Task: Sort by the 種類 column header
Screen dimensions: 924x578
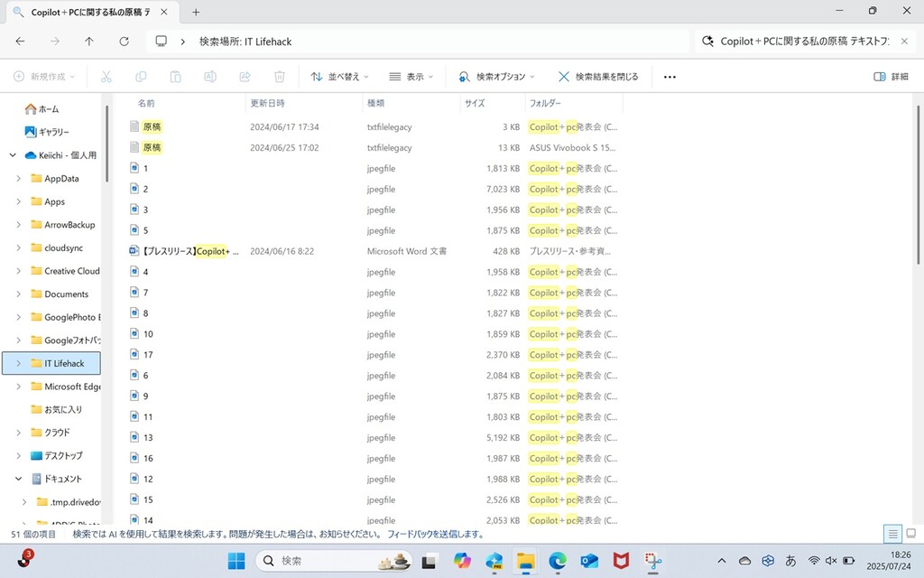Action: pos(376,103)
